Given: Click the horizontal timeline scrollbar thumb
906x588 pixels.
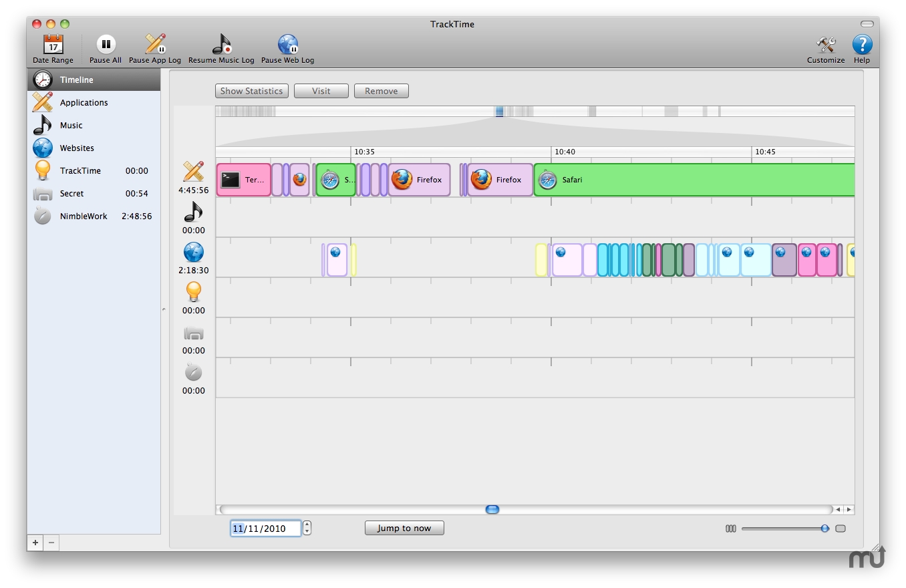Looking at the screenshot, I should 492,509.
